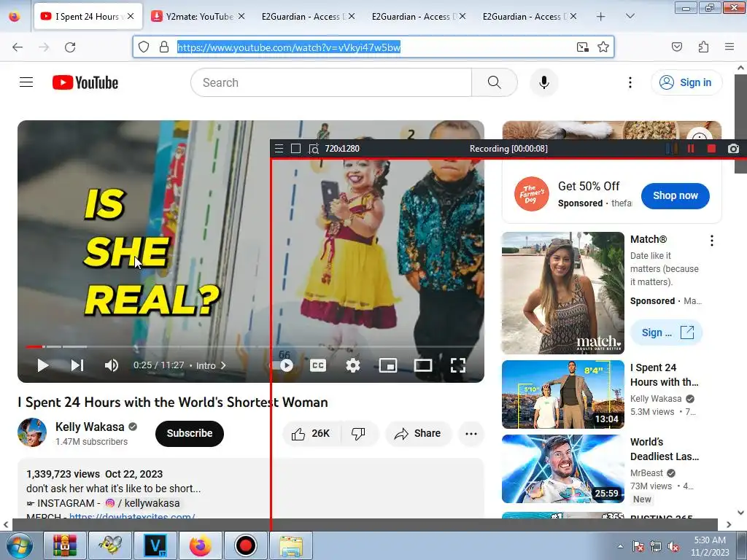Open the recorder hamburger menu
The image size is (747, 560).
(279, 149)
